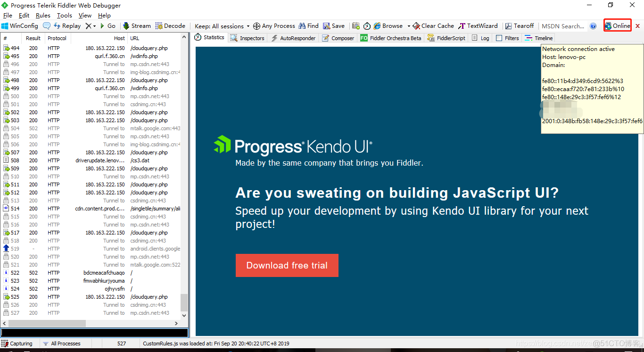
Task: Replay the selected sessions
Action: [67, 26]
